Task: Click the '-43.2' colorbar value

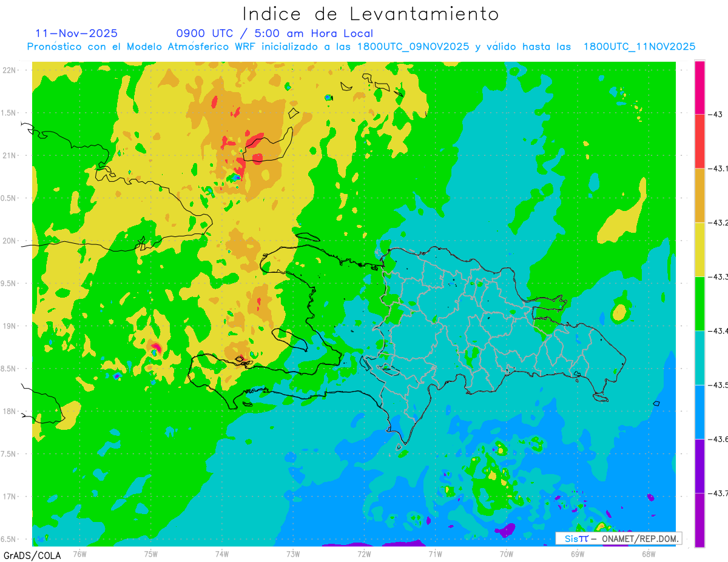Action: click(x=718, y=222)
